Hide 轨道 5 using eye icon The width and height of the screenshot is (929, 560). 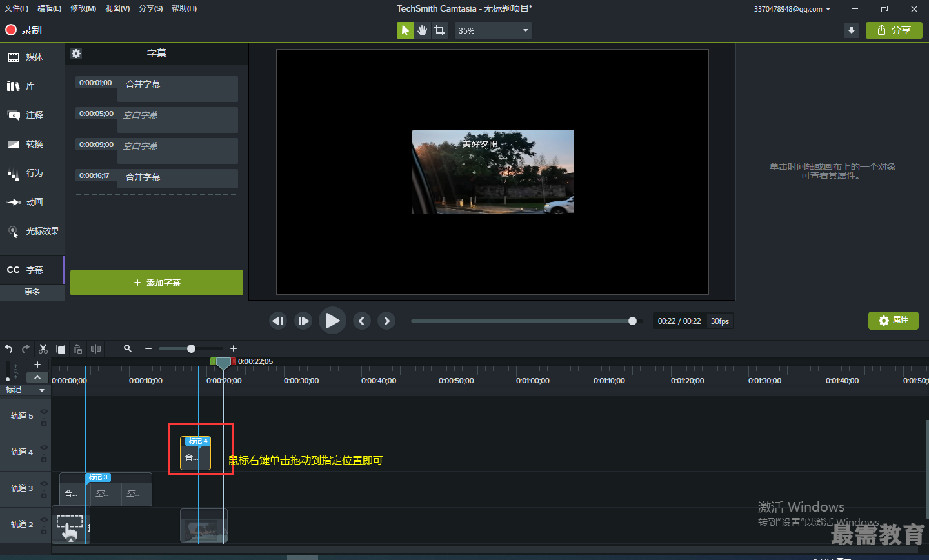44,411
